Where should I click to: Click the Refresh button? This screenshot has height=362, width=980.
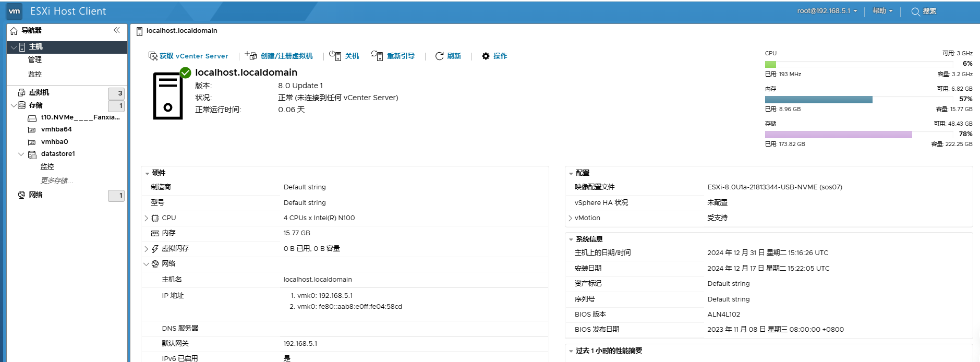coord(448,56)
